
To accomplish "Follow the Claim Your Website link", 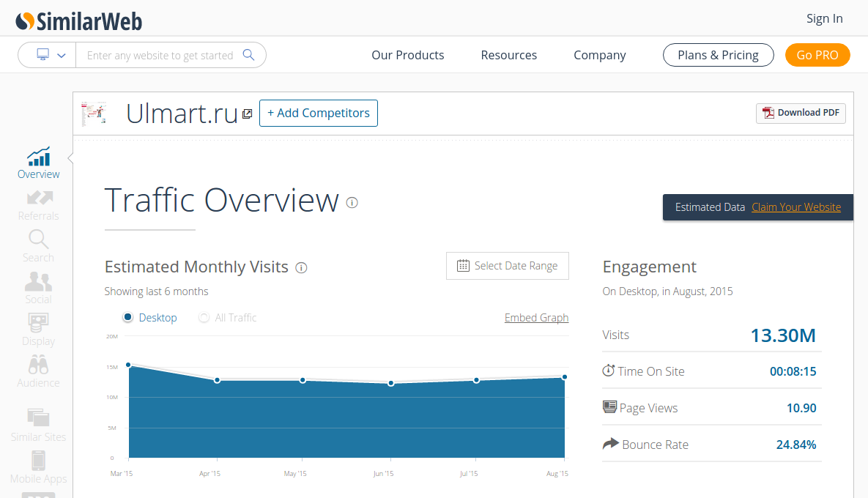I will coord(796,207).
